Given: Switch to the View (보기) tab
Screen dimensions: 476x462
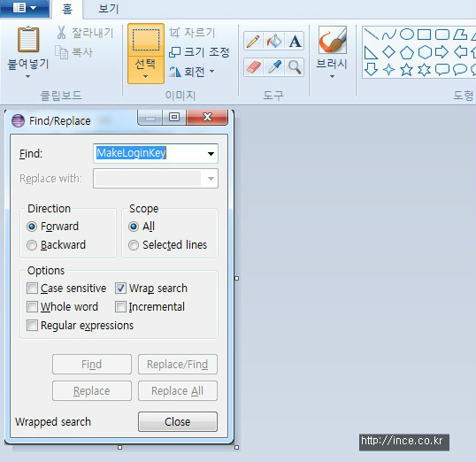Looking at the screenshot, I should tap(108, 9).
